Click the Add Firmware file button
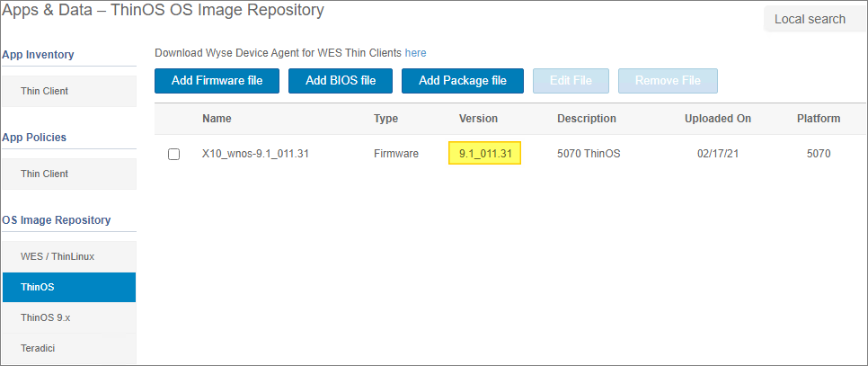 (217, 80)
